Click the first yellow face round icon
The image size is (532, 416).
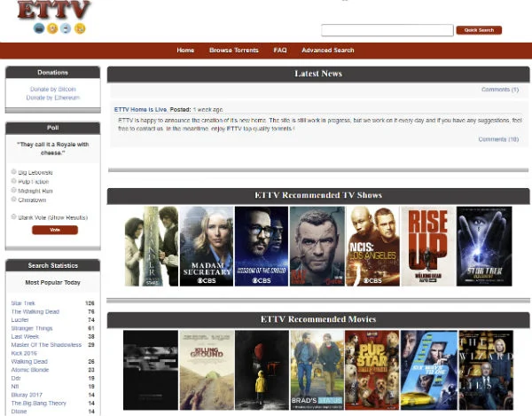[x=52, y=28]
